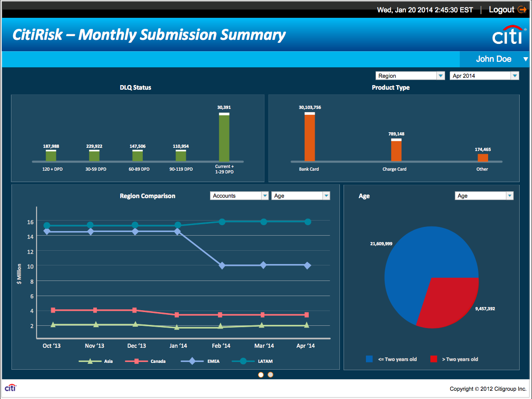The height and width of the screenshot is (399, 532).
Task: Click the Mar '14 axis label
Action: click(264, 346)
